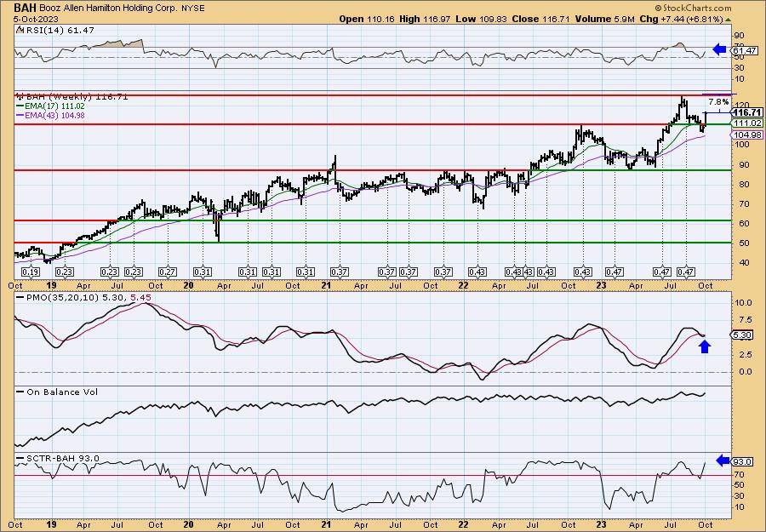Click the 93.0 SCTR axis value tag
This screenshot has height=532, width=766.
coord(743,461)
